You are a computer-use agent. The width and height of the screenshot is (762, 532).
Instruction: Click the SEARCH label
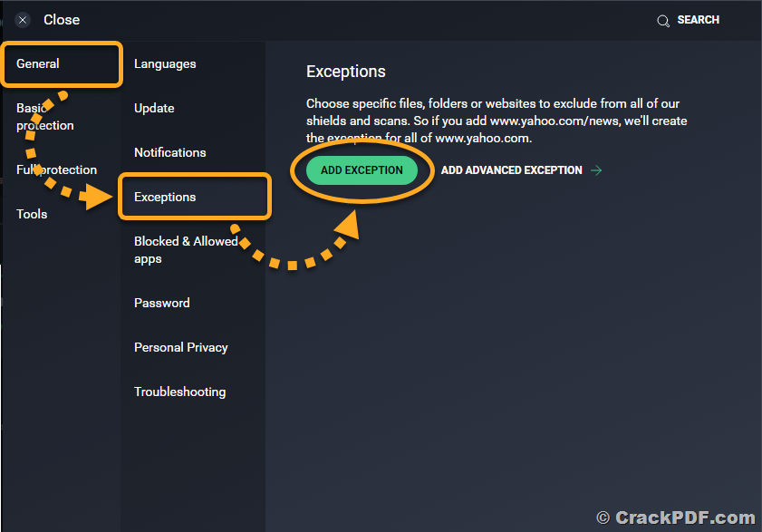[698, 20]
